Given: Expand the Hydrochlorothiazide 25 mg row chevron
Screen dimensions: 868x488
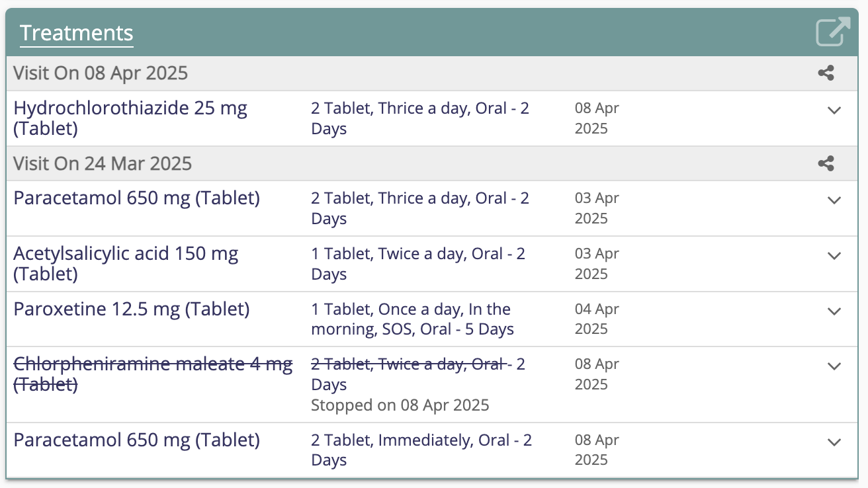Looking at the screenshot, I should (x=834, y=110).
